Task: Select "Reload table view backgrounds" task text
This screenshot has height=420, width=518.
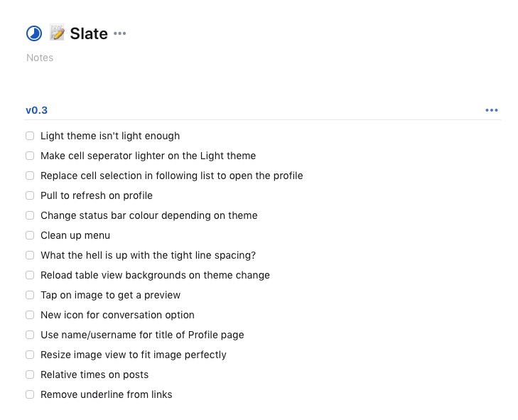Action: point(155,275)
